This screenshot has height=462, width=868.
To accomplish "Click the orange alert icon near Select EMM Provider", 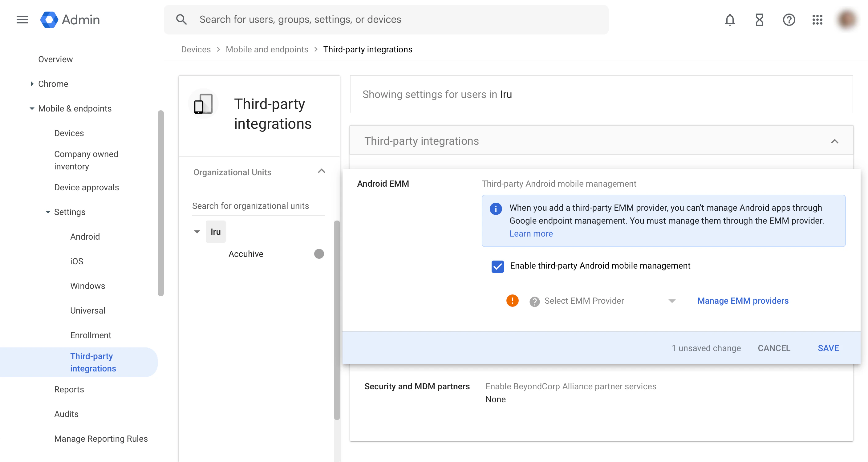I will [x=513, y=300].
